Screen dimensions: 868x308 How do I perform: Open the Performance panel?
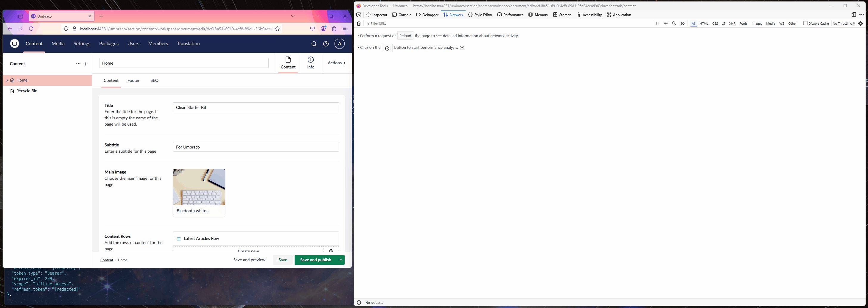tap(510, 15)
